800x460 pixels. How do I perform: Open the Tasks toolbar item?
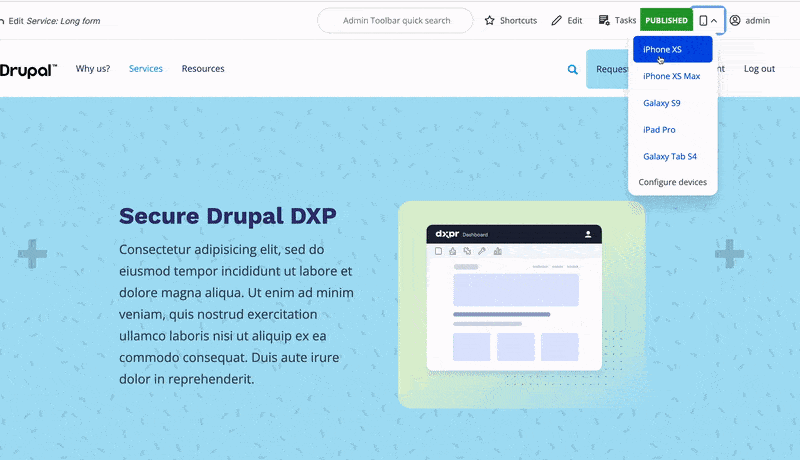617,20
